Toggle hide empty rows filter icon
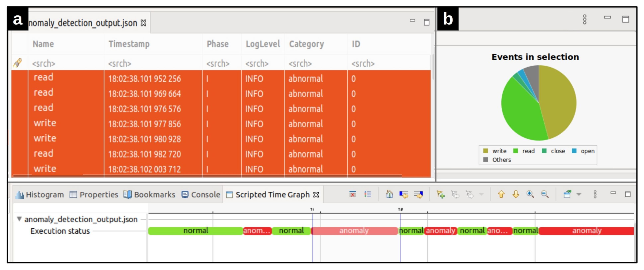Viewport: 644px width, 270px height. click(x=352, y=194)
